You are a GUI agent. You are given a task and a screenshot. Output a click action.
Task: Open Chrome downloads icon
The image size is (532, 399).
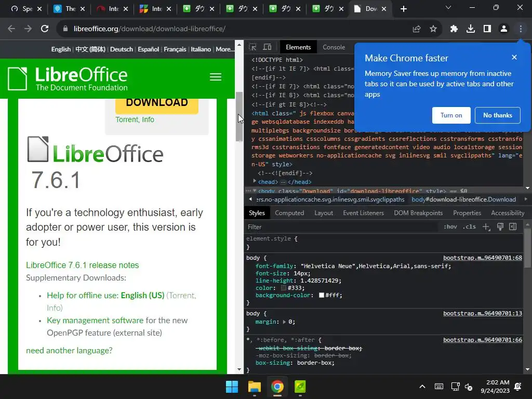point(471,29)
